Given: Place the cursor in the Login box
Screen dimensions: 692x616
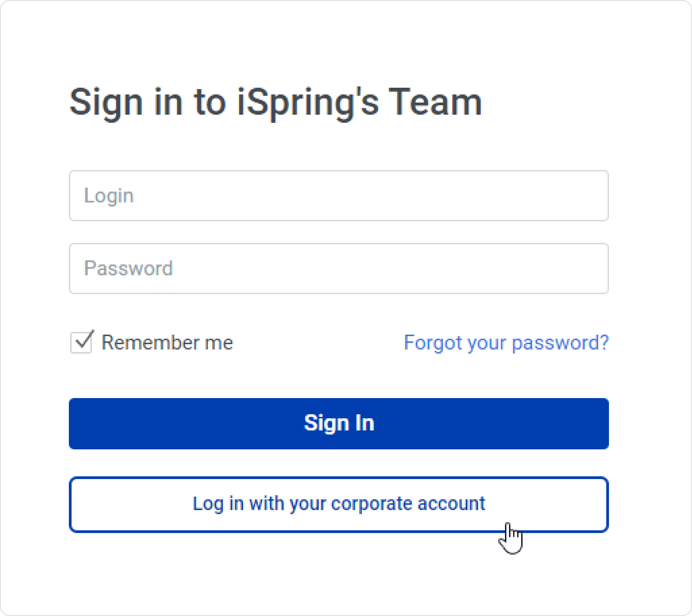Looking at the screenshot, I should pos(339,196).
